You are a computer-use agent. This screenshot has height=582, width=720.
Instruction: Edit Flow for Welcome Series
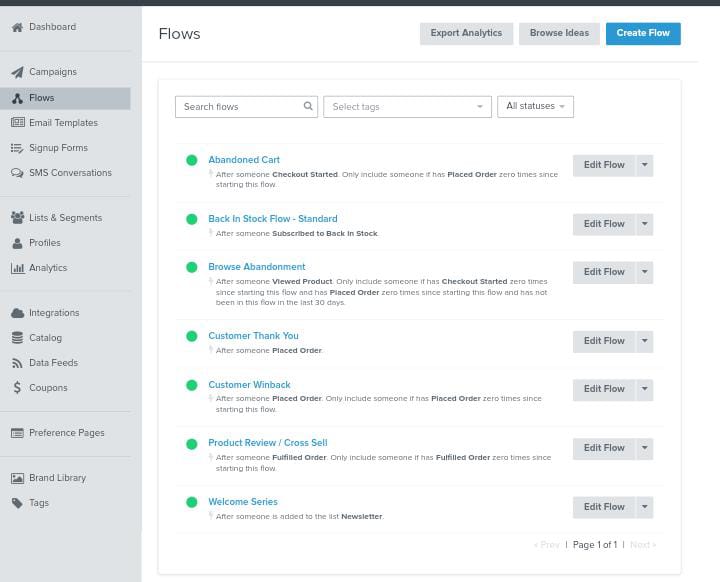pos(604,507)
